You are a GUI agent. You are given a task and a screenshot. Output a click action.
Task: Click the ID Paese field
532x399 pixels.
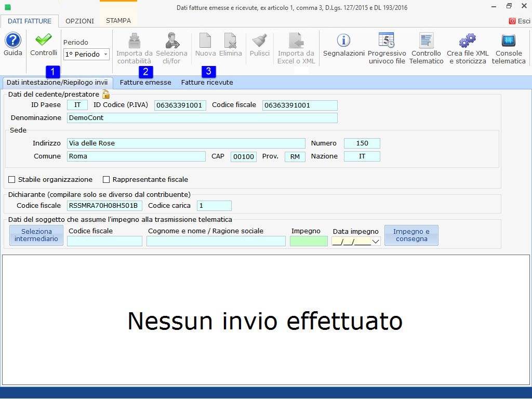(x=77, y=105)
